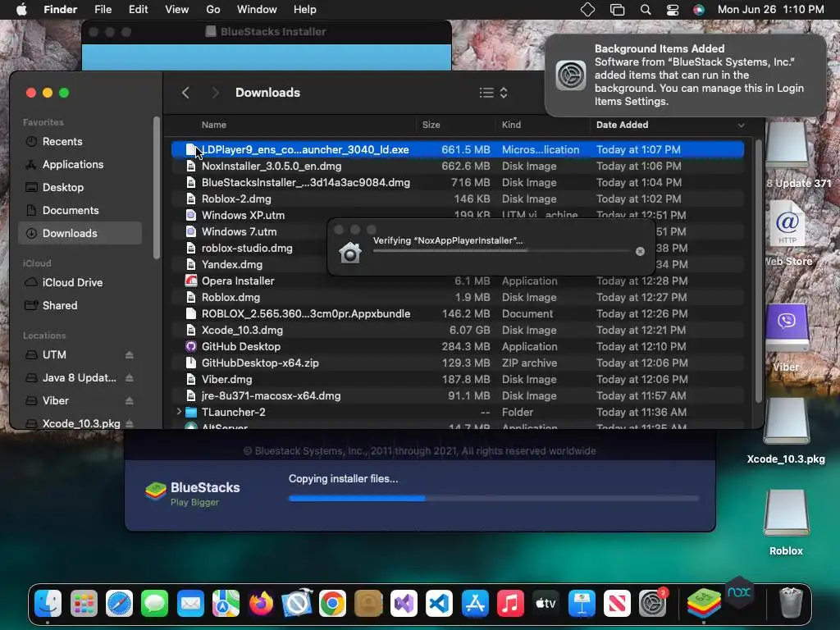Open Recents in sidebar
This screenshot has height=630, width=840.
click(80, 141)
